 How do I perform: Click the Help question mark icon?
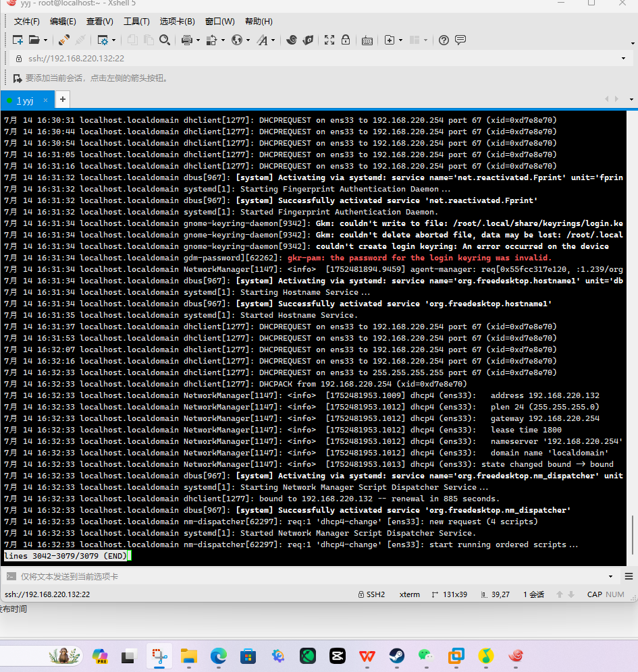(444, 40)
